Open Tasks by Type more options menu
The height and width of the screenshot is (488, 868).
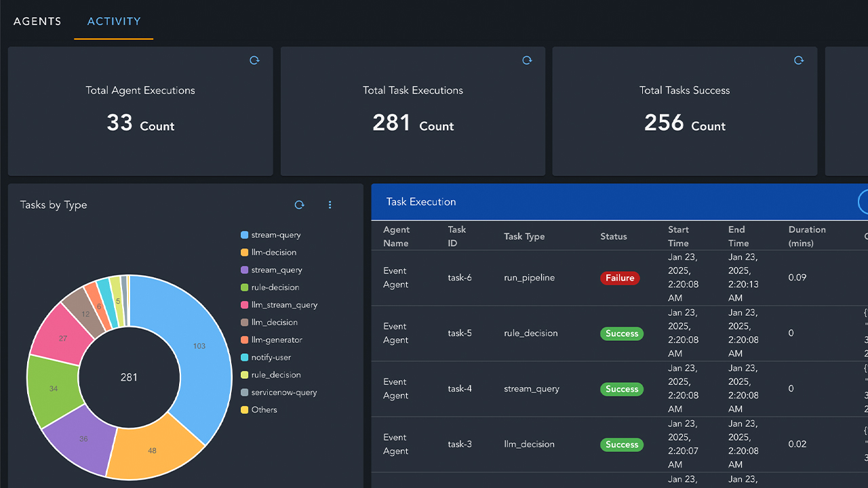click(x=330, y=205)
